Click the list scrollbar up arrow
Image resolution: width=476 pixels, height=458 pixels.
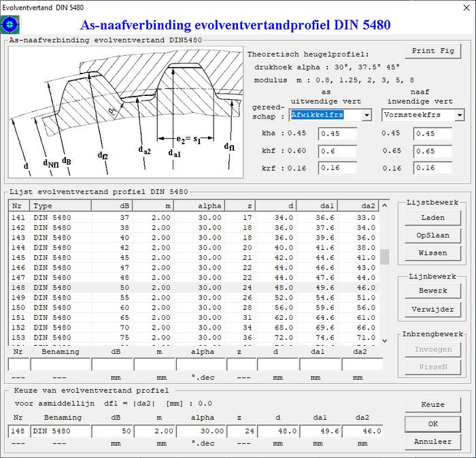tap(385, 206)
